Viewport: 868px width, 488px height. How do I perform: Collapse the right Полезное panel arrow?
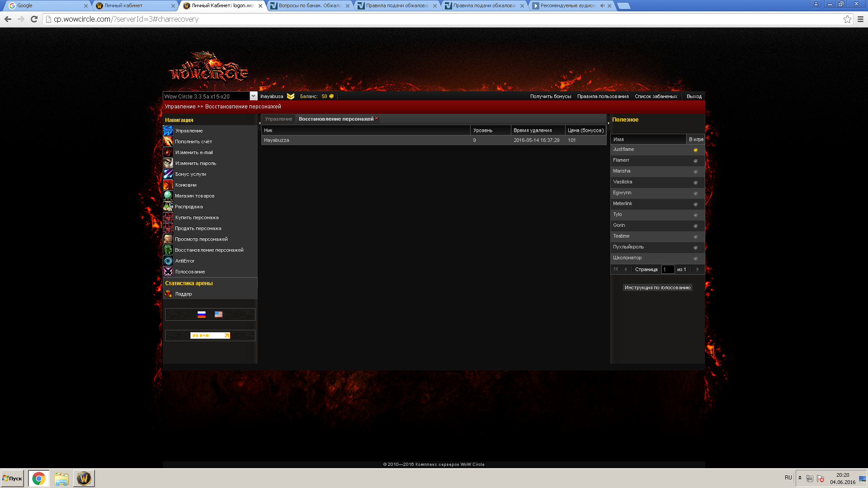click(x=609, y=123)
